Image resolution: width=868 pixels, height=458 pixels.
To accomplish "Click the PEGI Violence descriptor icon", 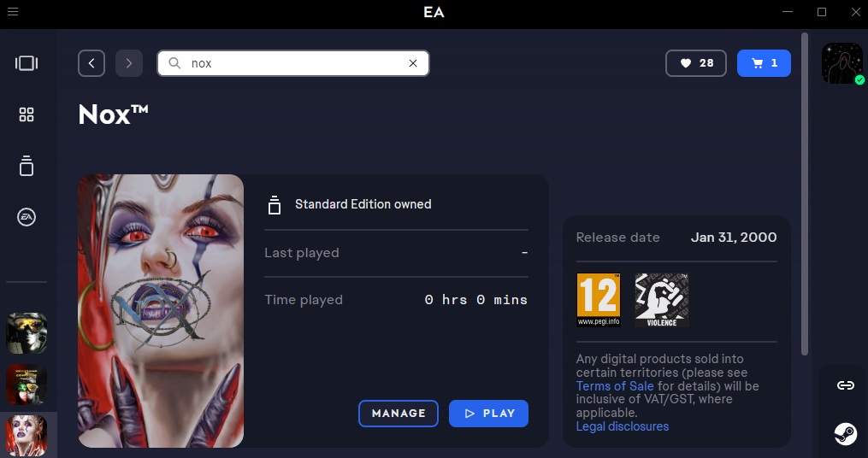I will tap(662, 300).
